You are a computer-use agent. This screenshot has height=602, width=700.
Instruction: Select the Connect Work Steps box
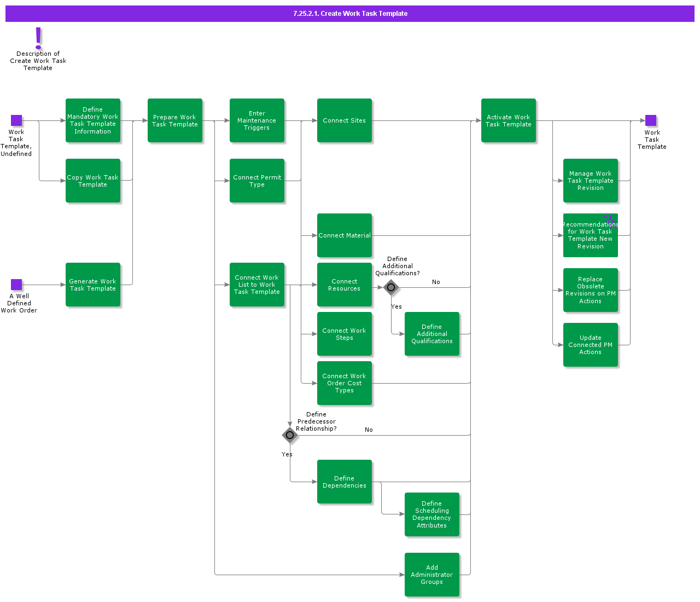pos(345,334)
